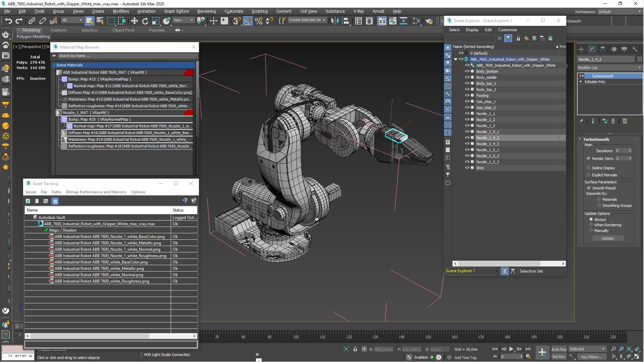Enable the Isoline Display checkbox
Image resolution: width=644 pixels, height=362 pixels.
(x=589, y=168)
